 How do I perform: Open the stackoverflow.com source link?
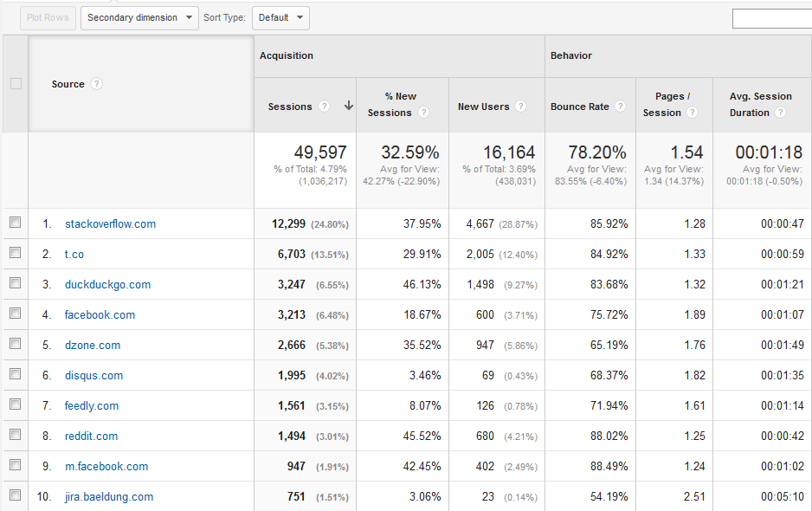click(x=110, y=223)
